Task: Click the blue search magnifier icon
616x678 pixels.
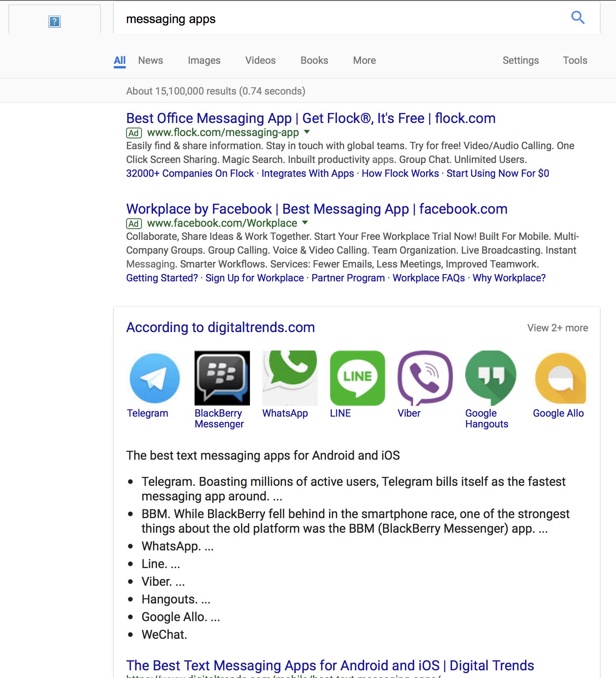Action: (x=578, y=18)
